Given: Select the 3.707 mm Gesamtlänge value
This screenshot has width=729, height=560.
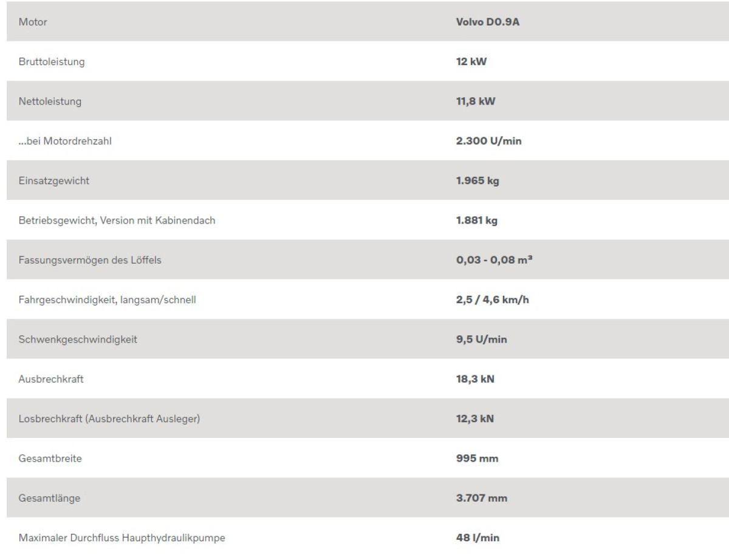Looking at the screenshot, I should (482, 499).
